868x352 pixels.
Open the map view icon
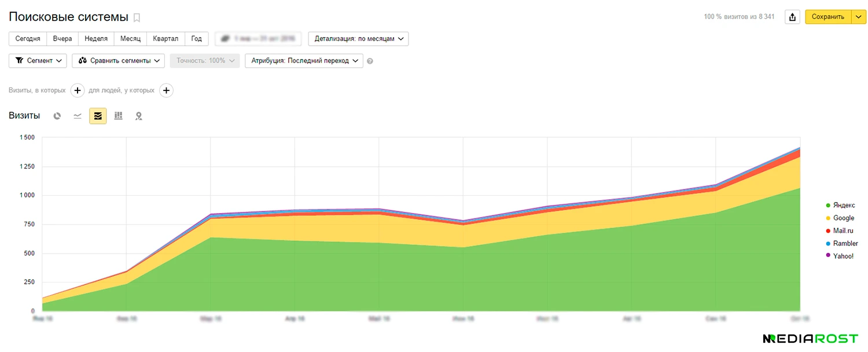pyautogui.click(x=139, y=116)
